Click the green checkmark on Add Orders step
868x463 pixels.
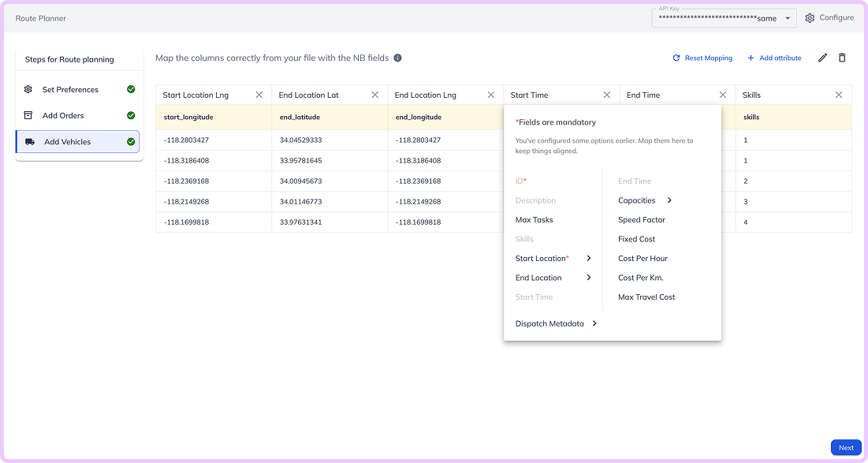132,115
